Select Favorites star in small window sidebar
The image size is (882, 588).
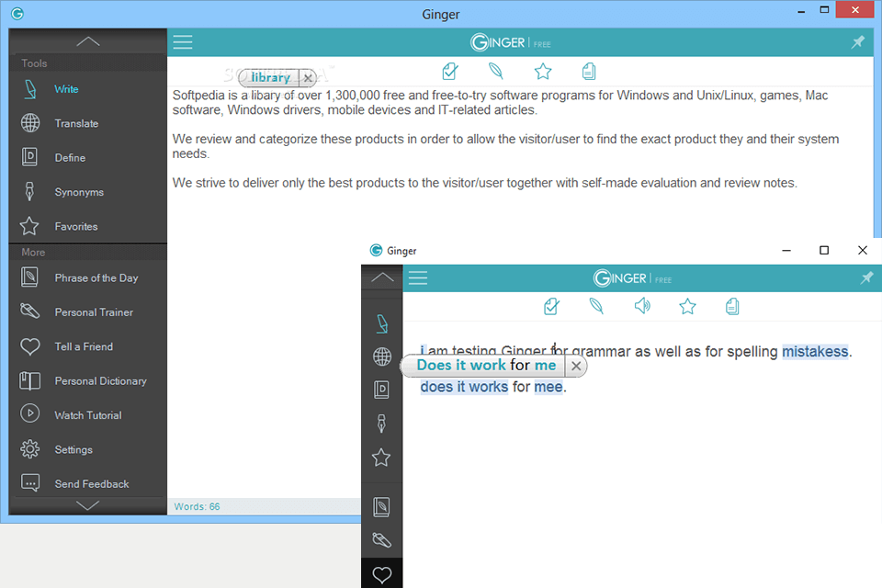coord(380,458)
